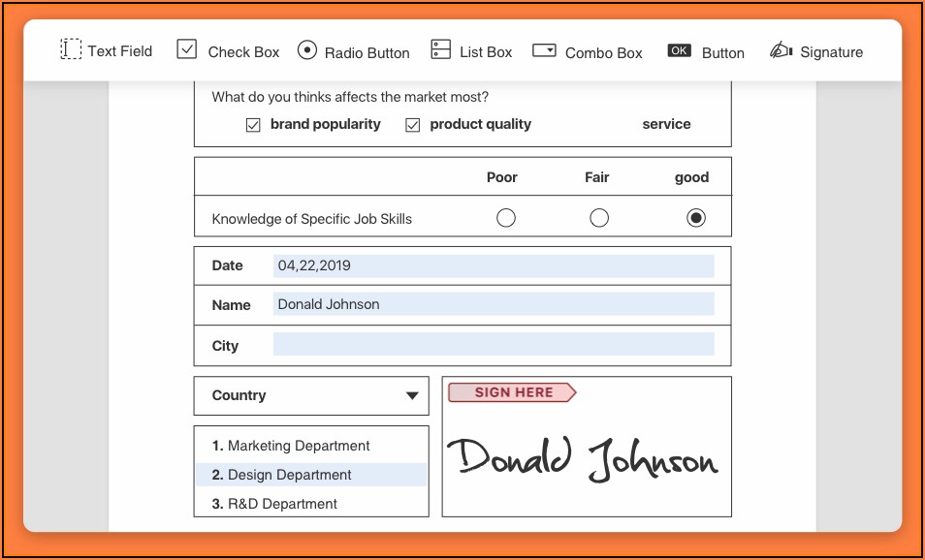The height and width of the screenshot is (560, 925).
Task: Toggle the product quality checkbox
Action: click(x=413, y=125)
